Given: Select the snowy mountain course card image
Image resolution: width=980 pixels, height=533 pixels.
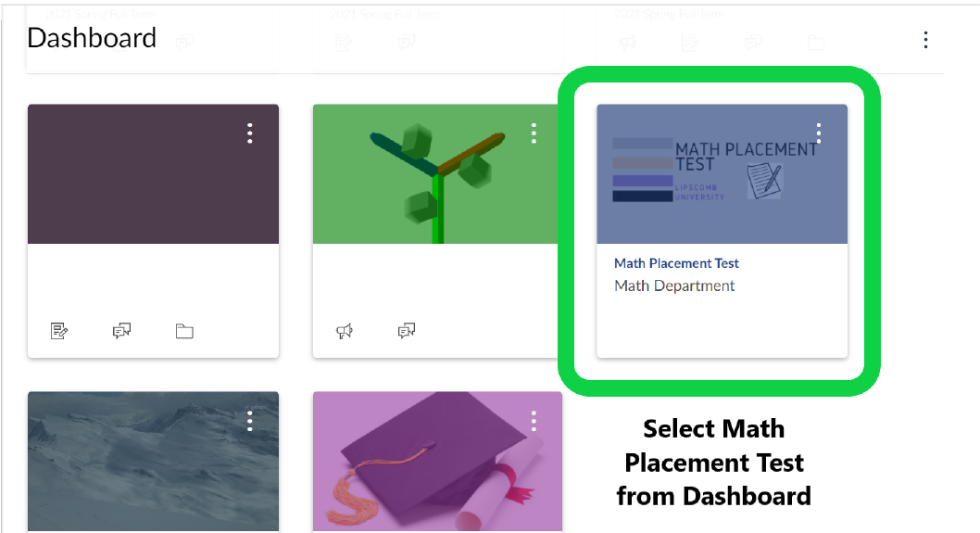Looking at the screenshot, I should pyautogui.click(x=153, y=462).
